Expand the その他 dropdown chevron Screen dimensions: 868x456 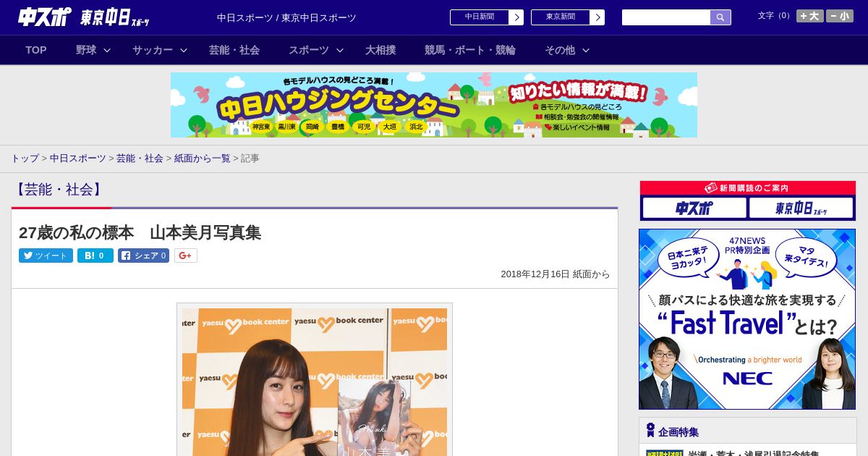(x=586, y=50)
